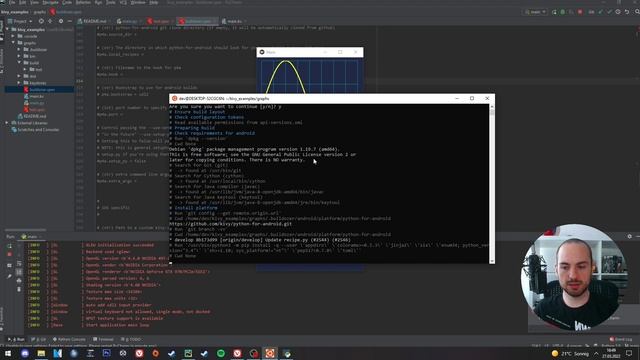Viewport: 640px width, 360px height.
Task: Expand the keystores folder in the project tree
Action: pos(19,82)
